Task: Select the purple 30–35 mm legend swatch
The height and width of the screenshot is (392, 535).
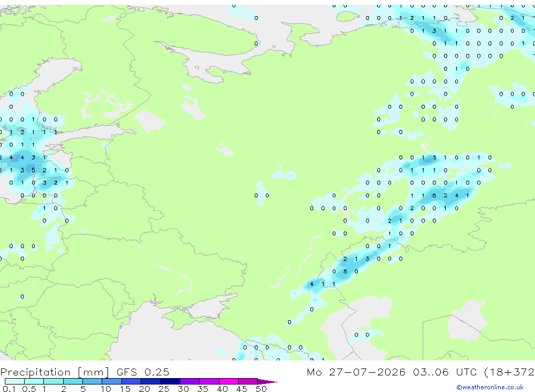Action: pos(190,381)
